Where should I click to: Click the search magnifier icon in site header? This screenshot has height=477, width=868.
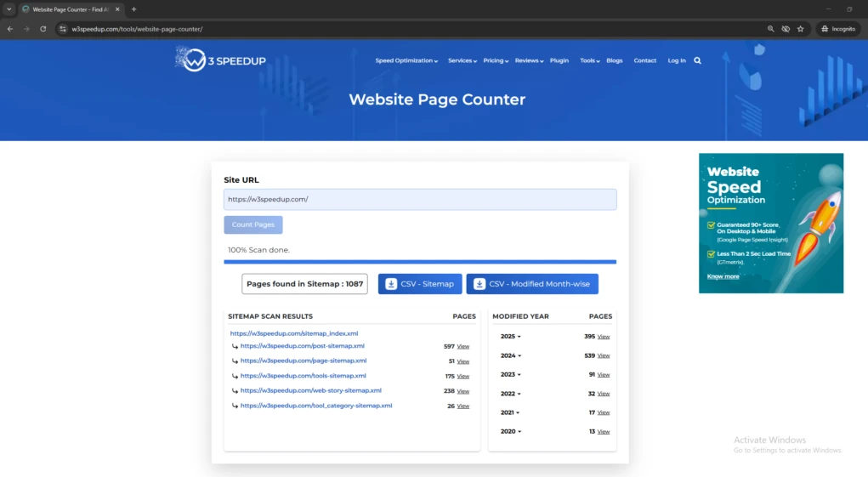click(x=697, y=60)
